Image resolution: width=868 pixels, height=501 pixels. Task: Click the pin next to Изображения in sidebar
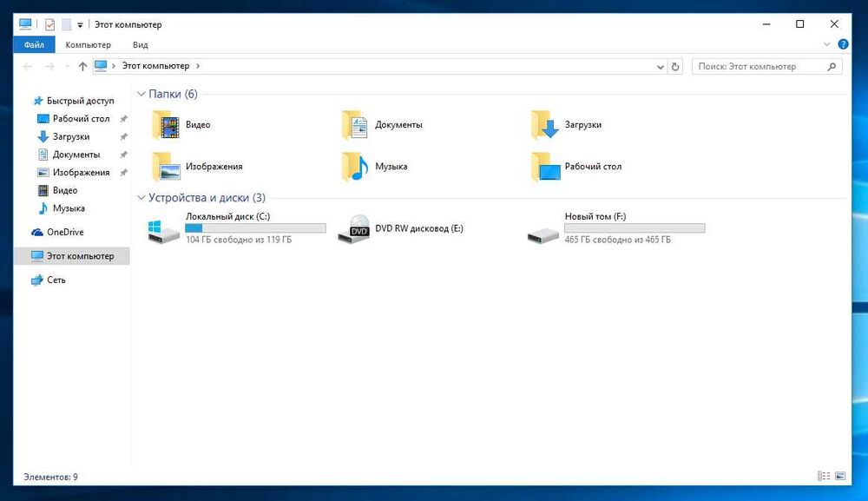[123, 173]
